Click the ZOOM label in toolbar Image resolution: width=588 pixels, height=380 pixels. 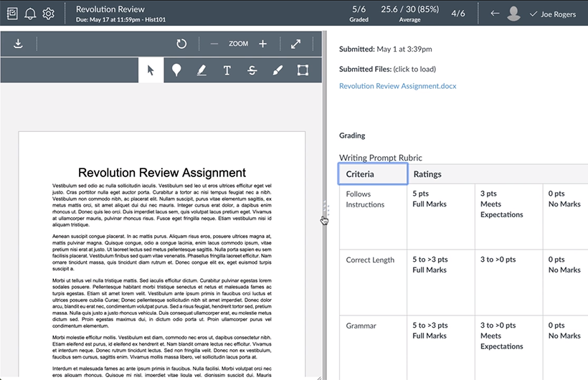[239, 44]
